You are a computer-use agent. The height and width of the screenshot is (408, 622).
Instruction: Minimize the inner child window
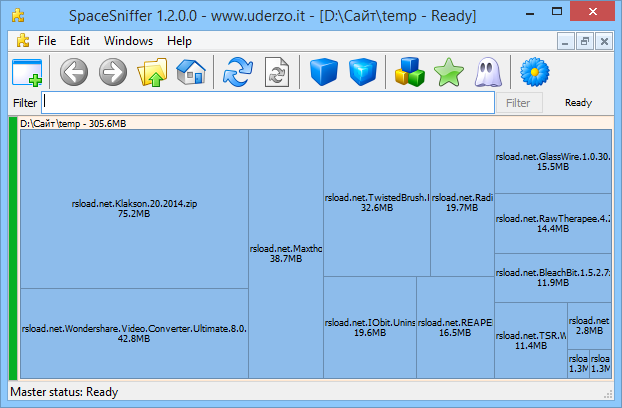(566, 41)
